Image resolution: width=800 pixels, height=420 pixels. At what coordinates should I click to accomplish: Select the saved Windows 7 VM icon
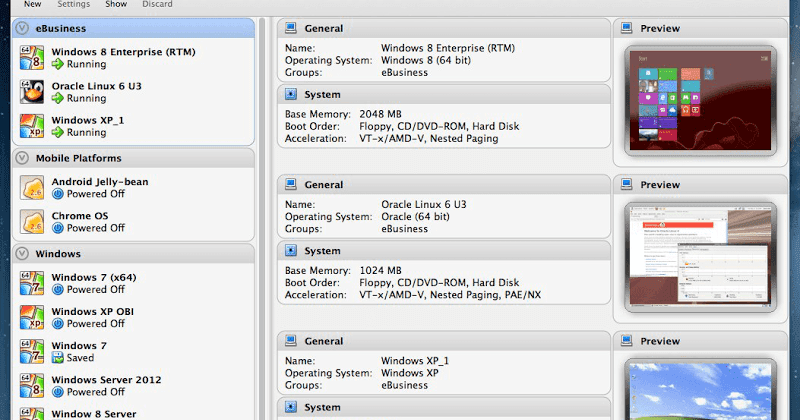[32, 352]
